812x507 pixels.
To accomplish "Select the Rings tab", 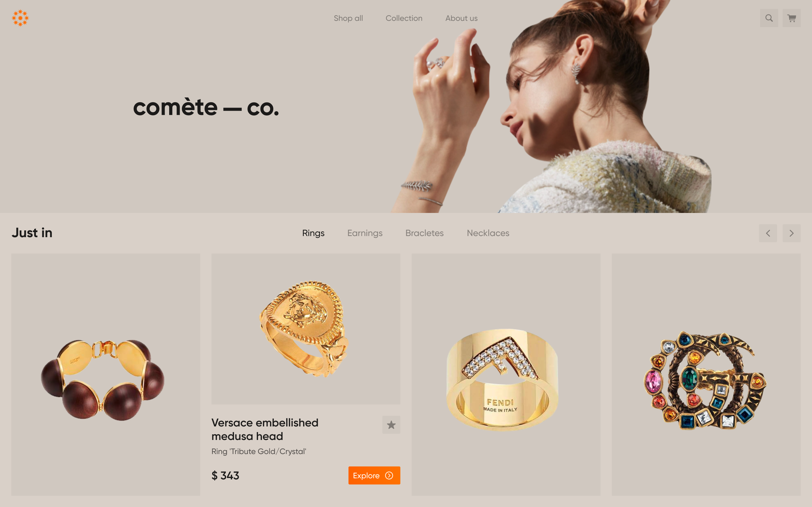I will pos(313,233).
